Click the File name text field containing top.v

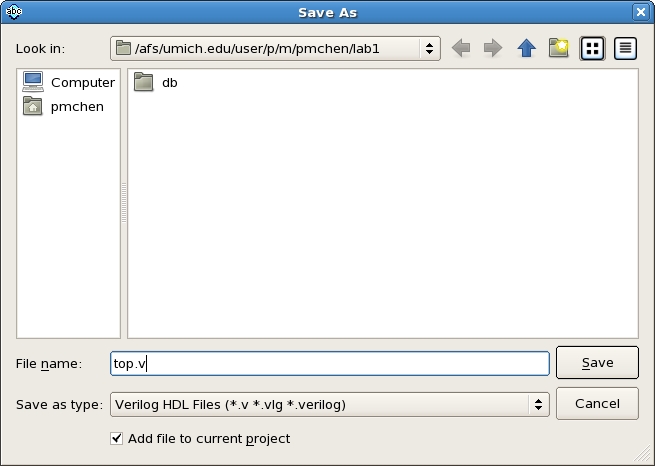point(330,363)
